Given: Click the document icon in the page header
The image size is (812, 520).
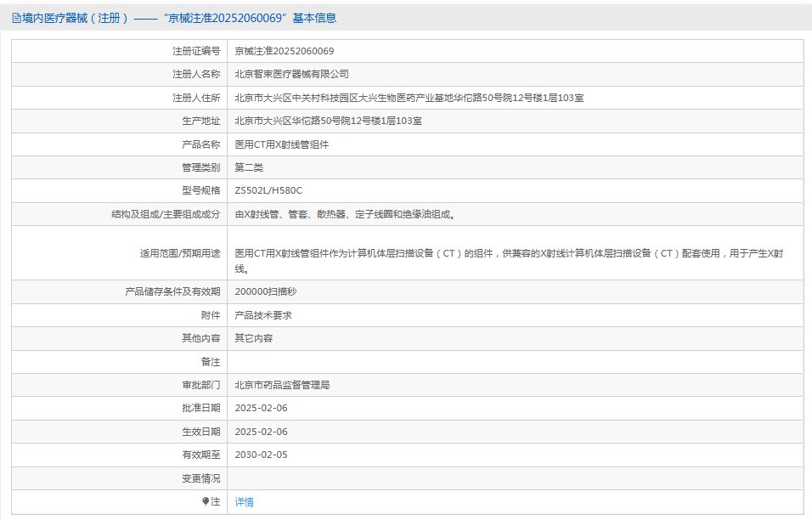Looking at the screenshot, I should (x=16, y=19).
